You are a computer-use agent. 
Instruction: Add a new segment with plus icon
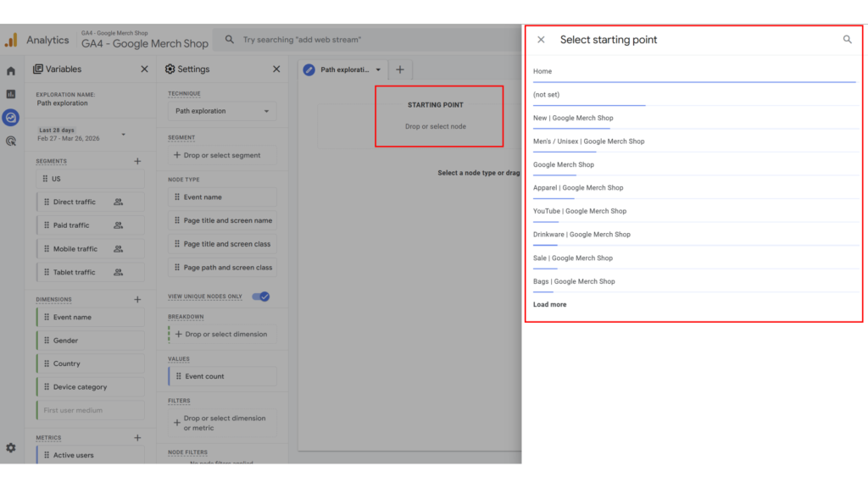coord(137,161)
